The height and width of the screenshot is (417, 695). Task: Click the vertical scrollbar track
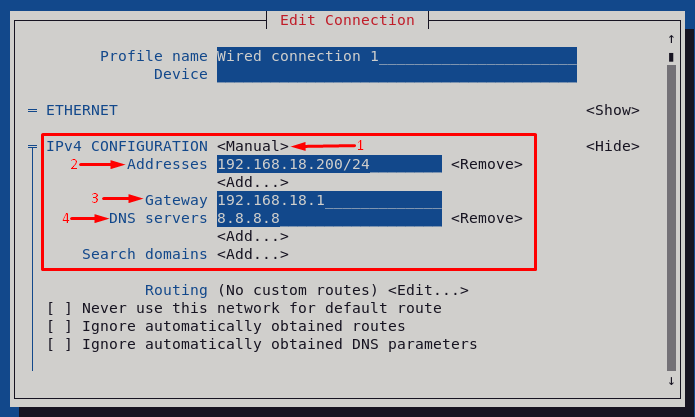point(671,217)
